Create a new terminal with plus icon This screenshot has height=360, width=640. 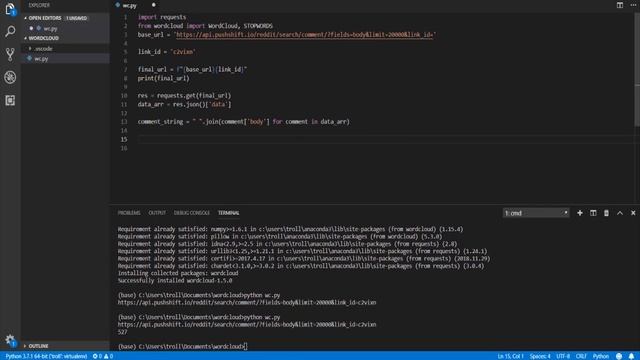(580, 213)
